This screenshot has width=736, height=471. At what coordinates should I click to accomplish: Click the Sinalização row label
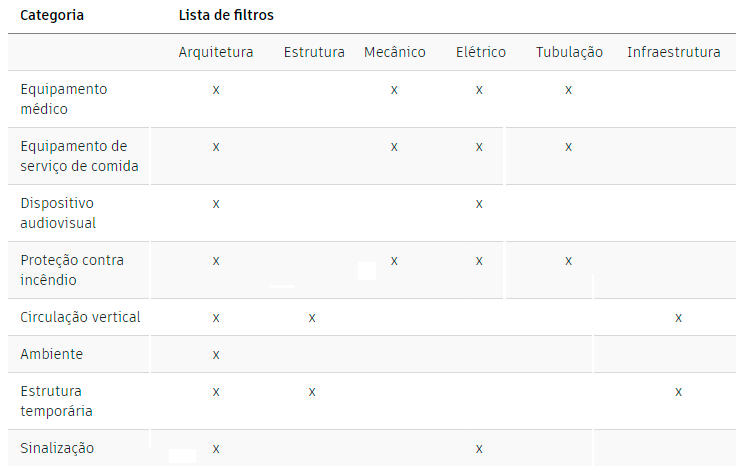pos(58,448)
